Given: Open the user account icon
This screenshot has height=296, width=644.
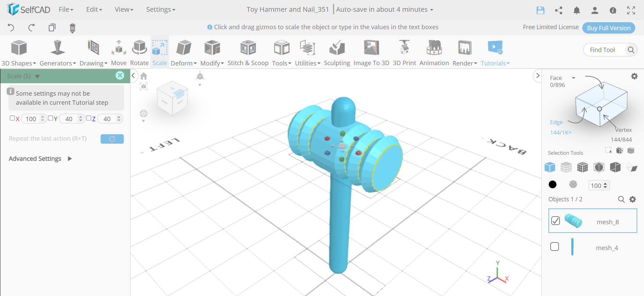Looking at the screenshot, I should point(595,10).
